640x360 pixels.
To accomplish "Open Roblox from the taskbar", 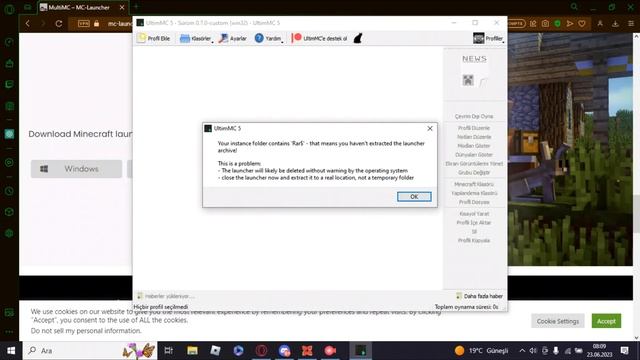I will (x=215, y=351).
